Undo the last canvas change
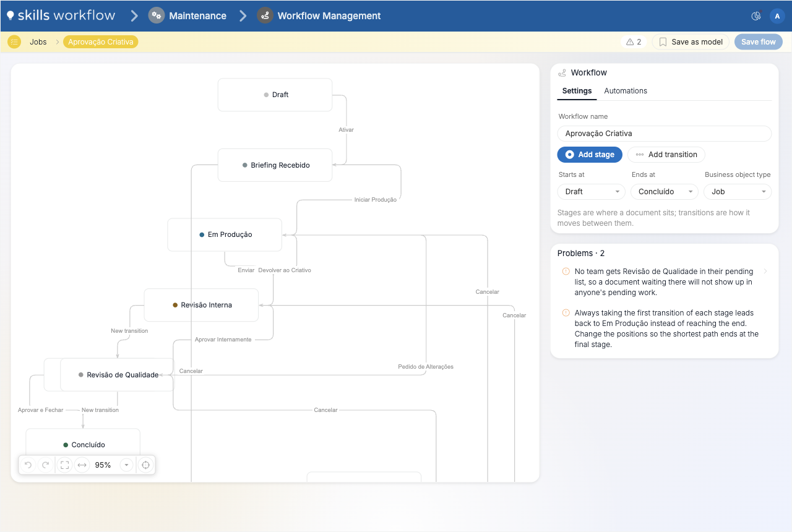This screenshot has width=792, height=532. click(x=28, y=465)
